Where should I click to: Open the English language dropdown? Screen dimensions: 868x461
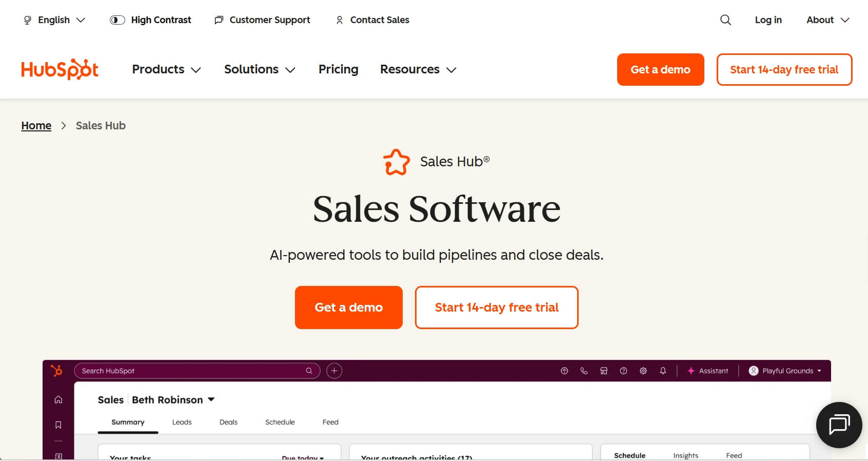point(54,20)
